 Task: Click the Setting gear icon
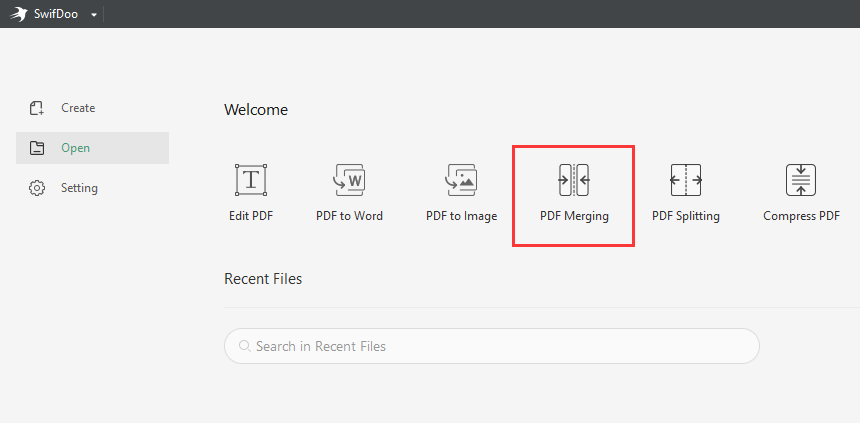(37, 188)
